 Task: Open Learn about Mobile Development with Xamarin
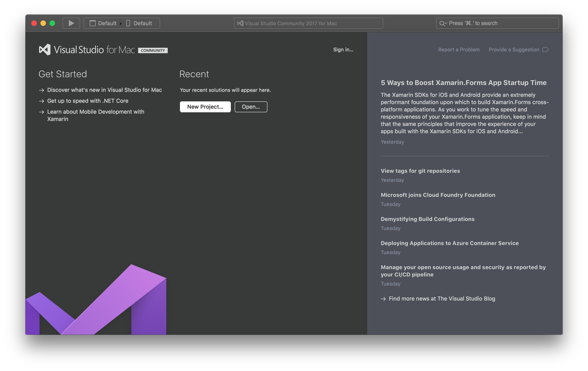(95, 115)
